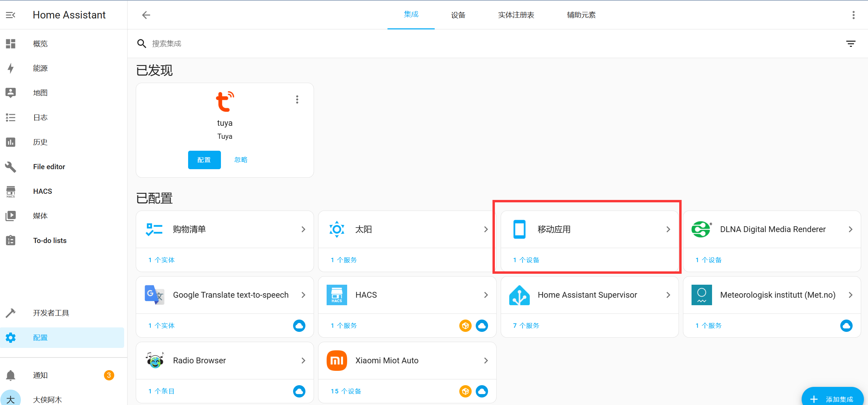The height and width of the screenshot is (405, 868).
Task: Open 地图 map icon in sidebar
Action: pyautogui.click(x=11, y=93)
